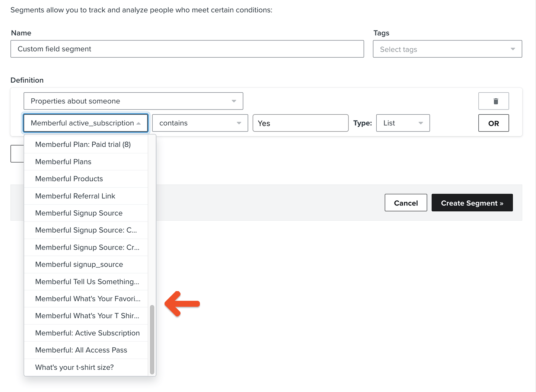Choose Memberful What's Your T Shir... option
The image size is (536, 392).
(86, 316)
